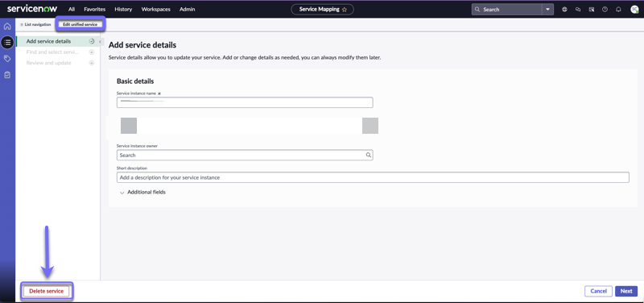Viewport: 644px width, 303px height.
Task: Select the Review and update step
Action: (x=49, y=63)
